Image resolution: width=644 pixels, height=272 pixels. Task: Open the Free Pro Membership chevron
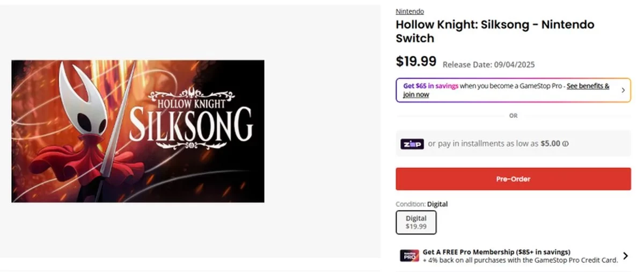point(625,256)
